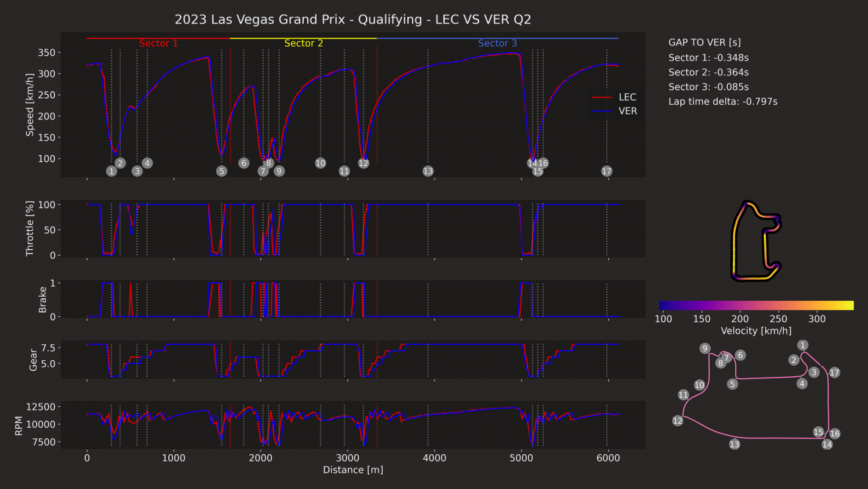Select turn 13 circle on the track map
868x489 pixels.
(734, 444)
